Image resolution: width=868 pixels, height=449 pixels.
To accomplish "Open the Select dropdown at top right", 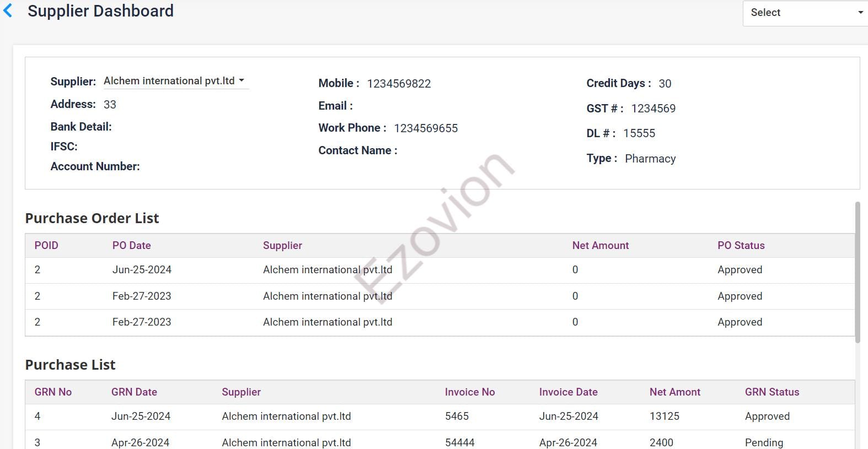I will click(x=805, y=13).
